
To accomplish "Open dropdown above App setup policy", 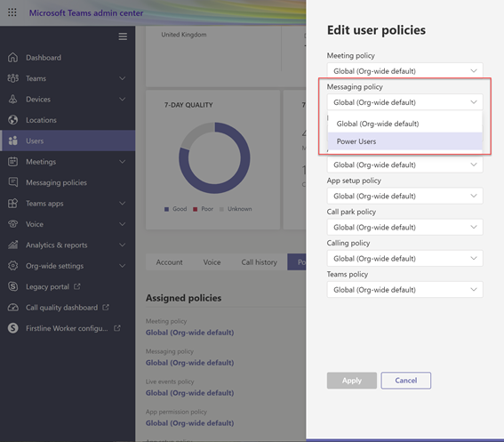I will 404,165.
